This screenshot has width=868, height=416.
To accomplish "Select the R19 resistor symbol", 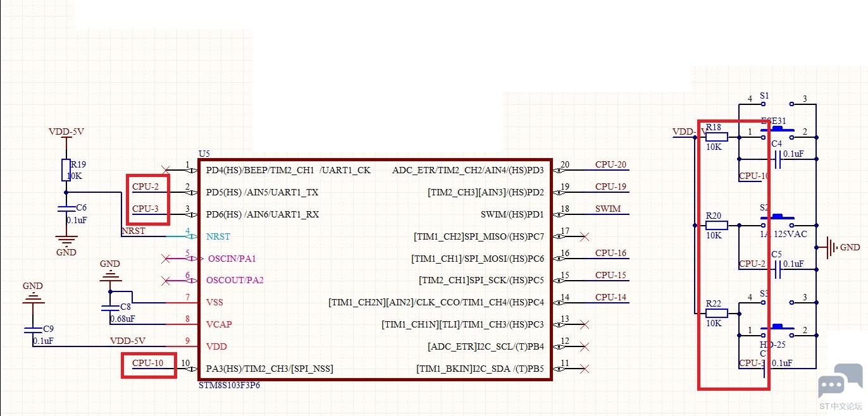I will coord(66,169).
